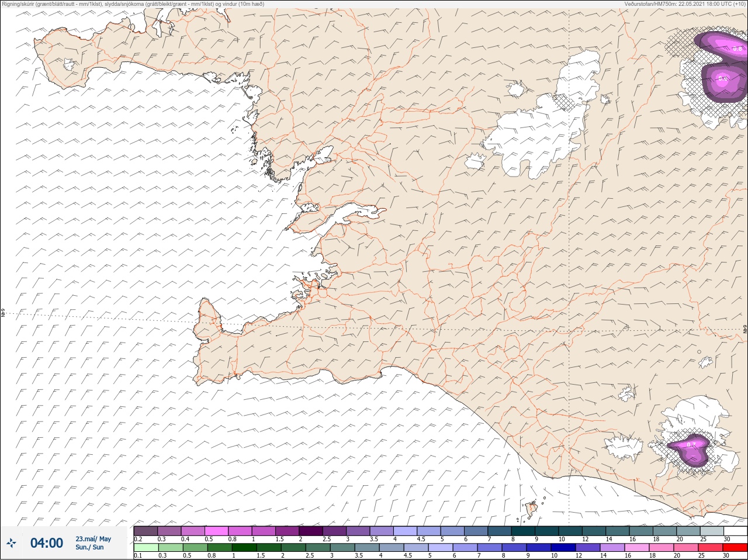Click the '23.maí/ May' date label
This screenshot has width=748, height=560.
[x=93, y=539]
